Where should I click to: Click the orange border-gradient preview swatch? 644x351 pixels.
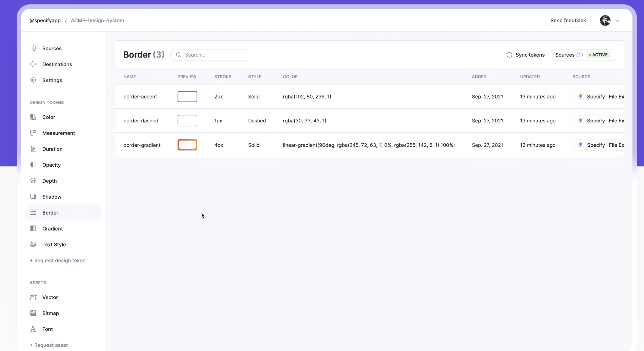[x=187, y=145]
